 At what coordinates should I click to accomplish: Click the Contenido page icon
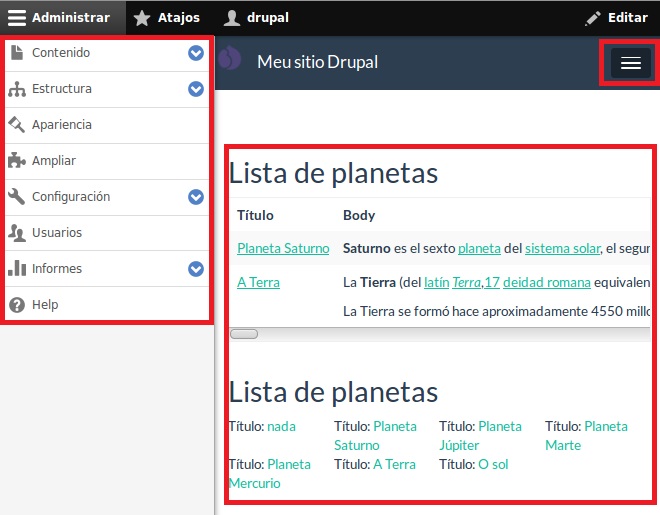tap(17, 53)
